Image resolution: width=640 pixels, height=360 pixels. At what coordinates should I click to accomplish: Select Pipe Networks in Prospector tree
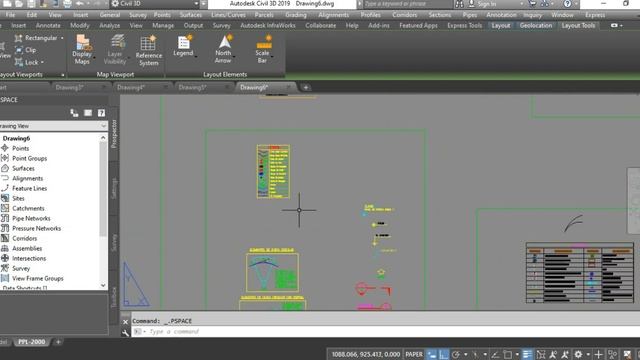coord(31,218)
